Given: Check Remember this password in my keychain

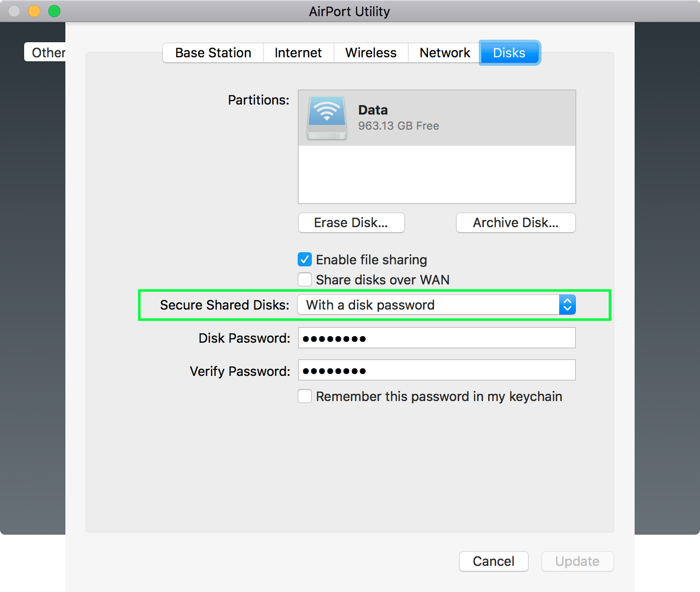Looking at the screenshot, I should click(x=305, y=396).
